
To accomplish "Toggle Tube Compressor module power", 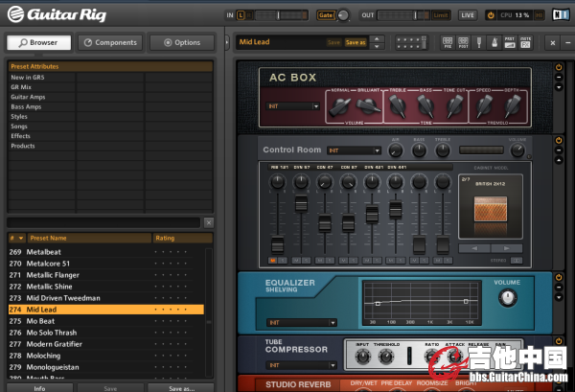I will [559, 341].
